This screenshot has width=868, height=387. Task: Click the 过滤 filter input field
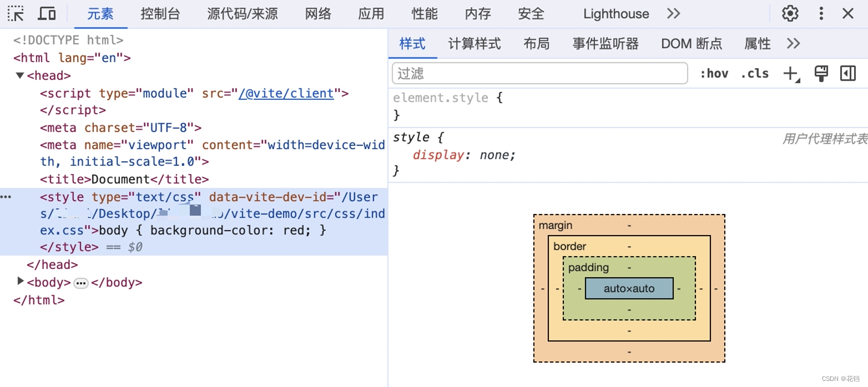click(540, 73)
